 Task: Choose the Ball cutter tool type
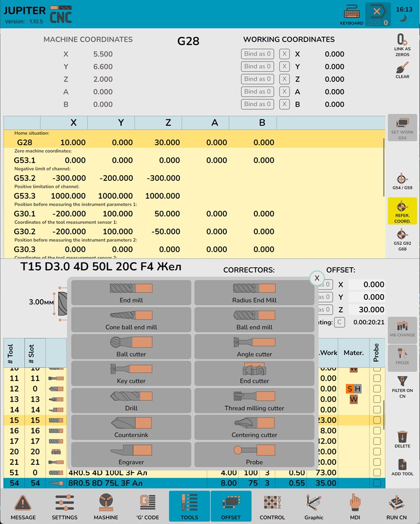point(131,346)
